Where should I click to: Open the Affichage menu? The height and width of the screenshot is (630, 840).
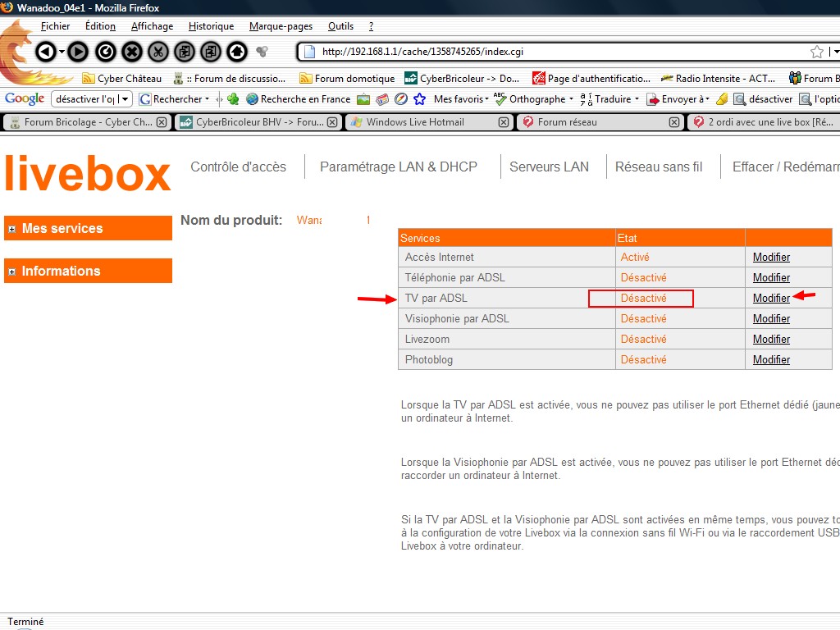pos(152,26)
